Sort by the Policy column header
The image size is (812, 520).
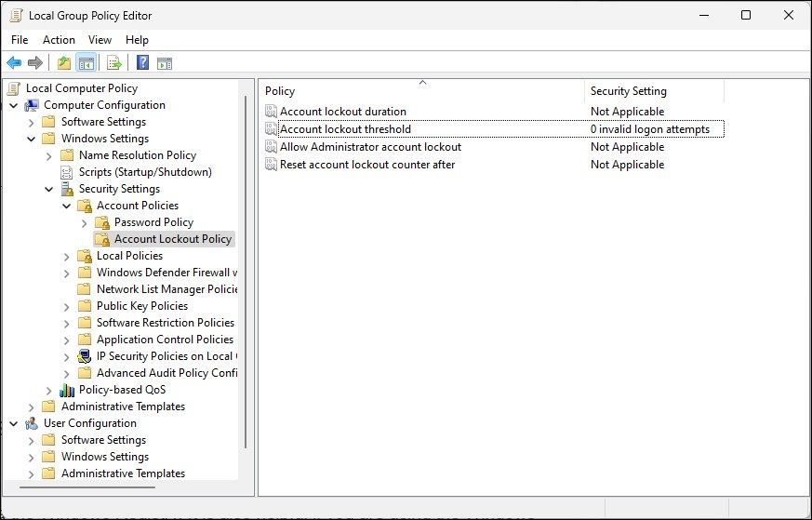(422, 91)
